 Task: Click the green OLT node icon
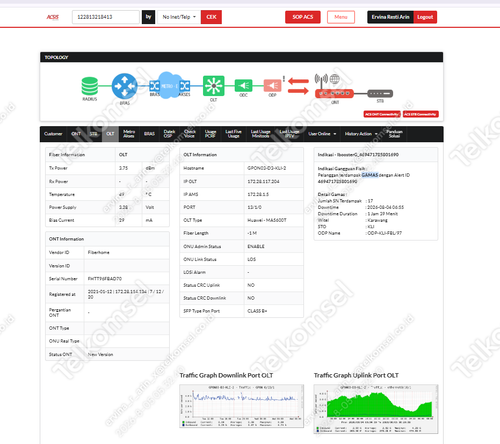(x=213, y=86)
